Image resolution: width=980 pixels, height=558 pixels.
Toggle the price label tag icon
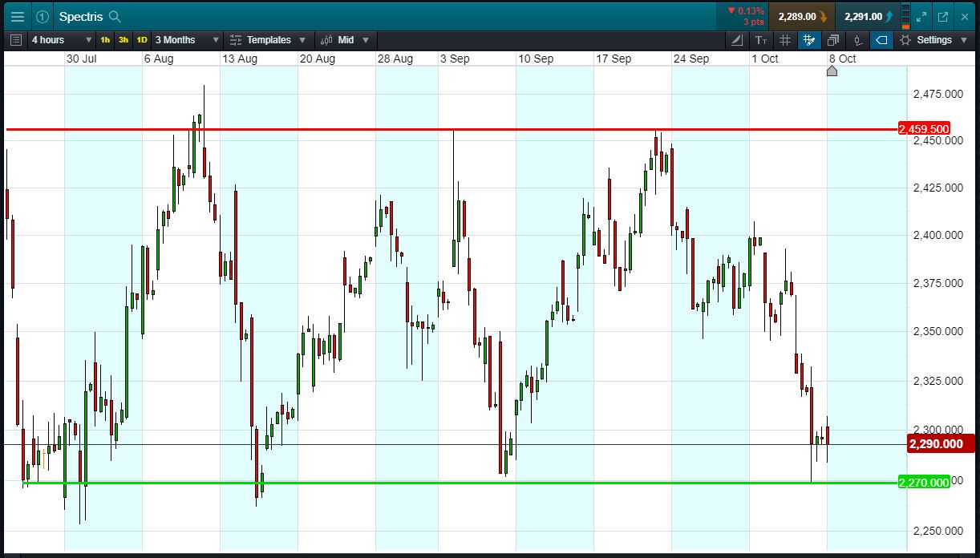click(881, 40)
